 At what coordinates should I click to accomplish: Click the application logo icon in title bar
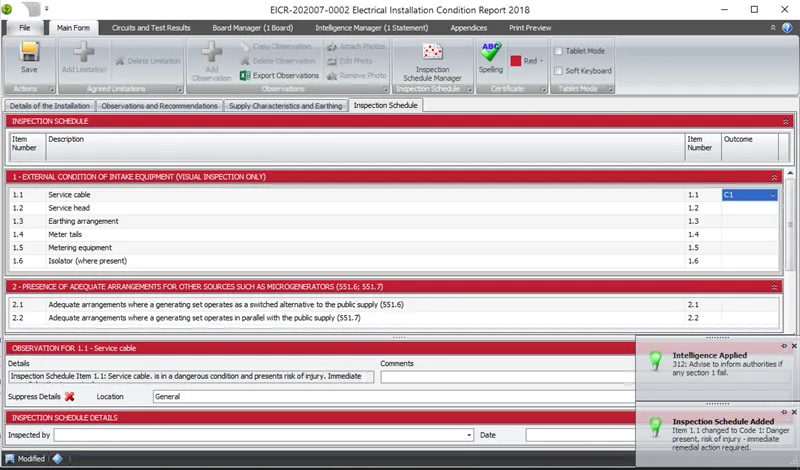[7, 9]
